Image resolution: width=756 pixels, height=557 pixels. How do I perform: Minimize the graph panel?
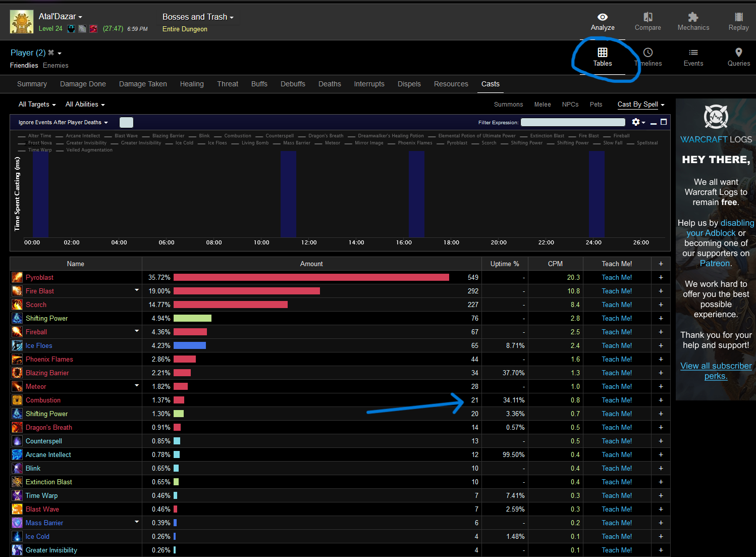point(654,123)
